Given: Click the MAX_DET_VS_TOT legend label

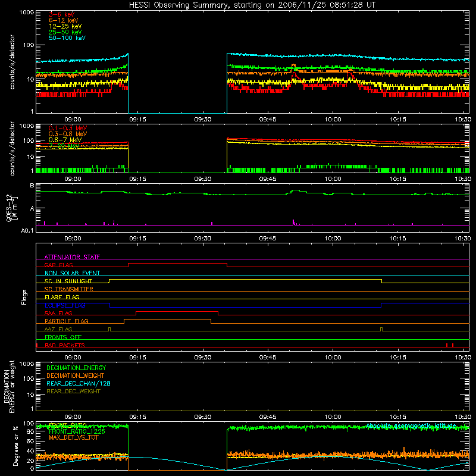Looking at the screenshot, I should [73, 437].
